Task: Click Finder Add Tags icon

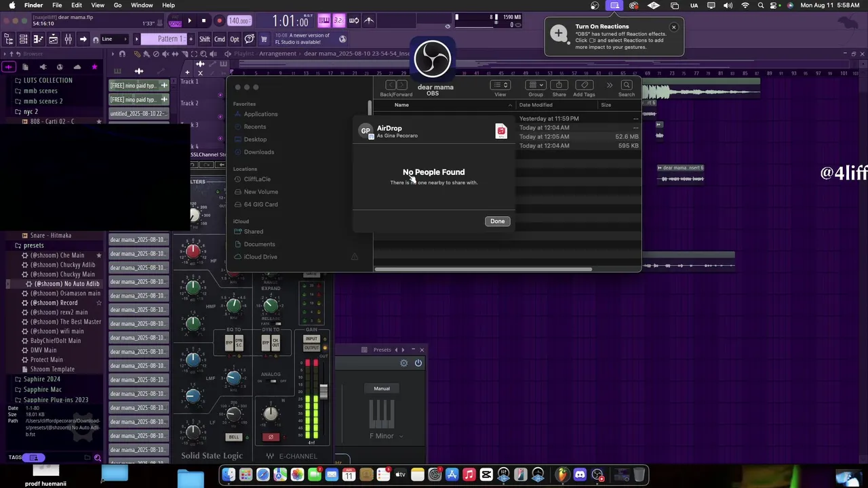Action: (584, 85)
